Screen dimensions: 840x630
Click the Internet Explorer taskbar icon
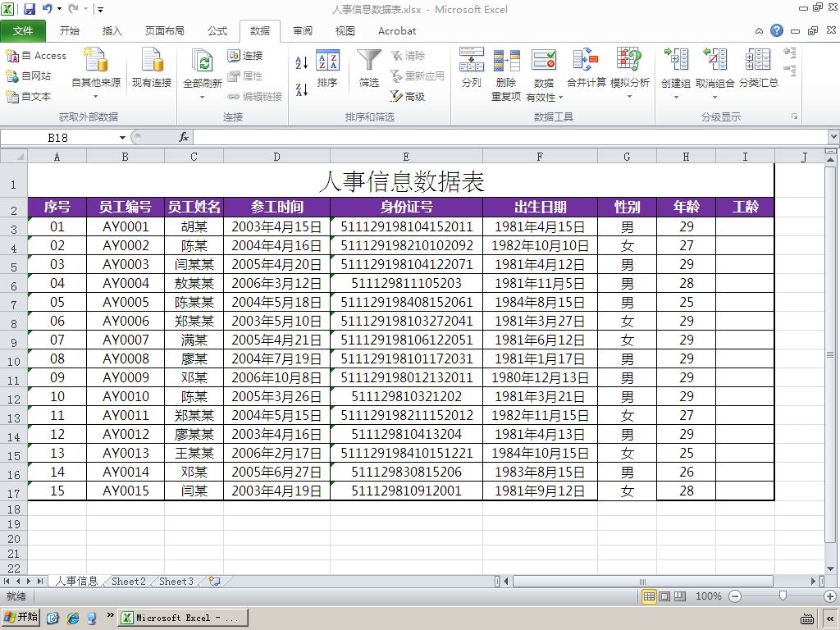(x=73, y=618)
